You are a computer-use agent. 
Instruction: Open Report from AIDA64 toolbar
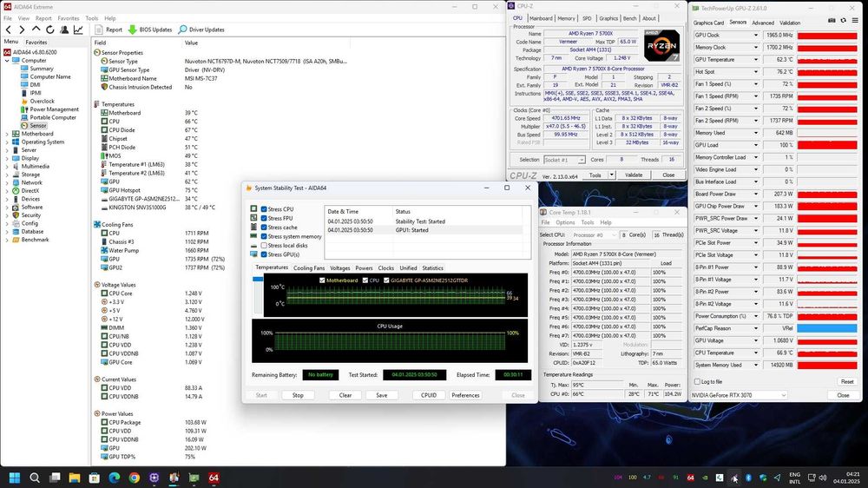click(108, 30)
